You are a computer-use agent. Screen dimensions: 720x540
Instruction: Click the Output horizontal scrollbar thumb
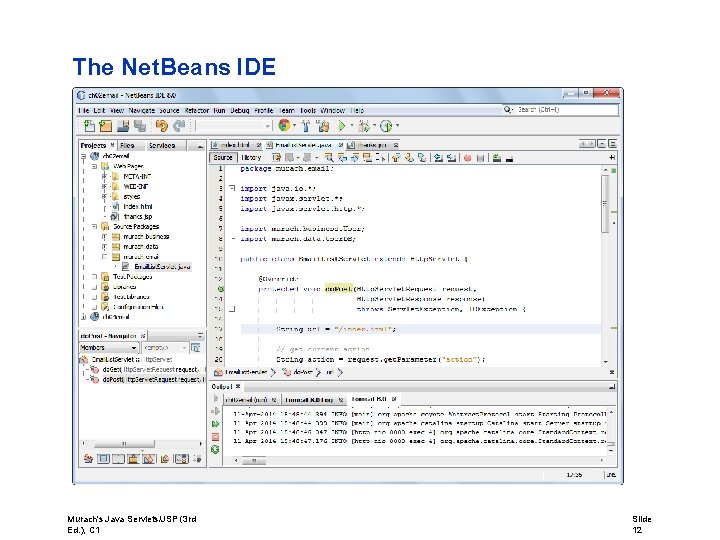point(254,460)
